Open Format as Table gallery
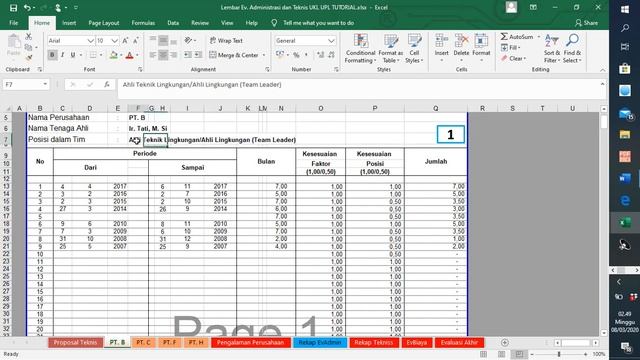Image resolution: width=640 pixels, height=360 pixels. pos(390,49)
